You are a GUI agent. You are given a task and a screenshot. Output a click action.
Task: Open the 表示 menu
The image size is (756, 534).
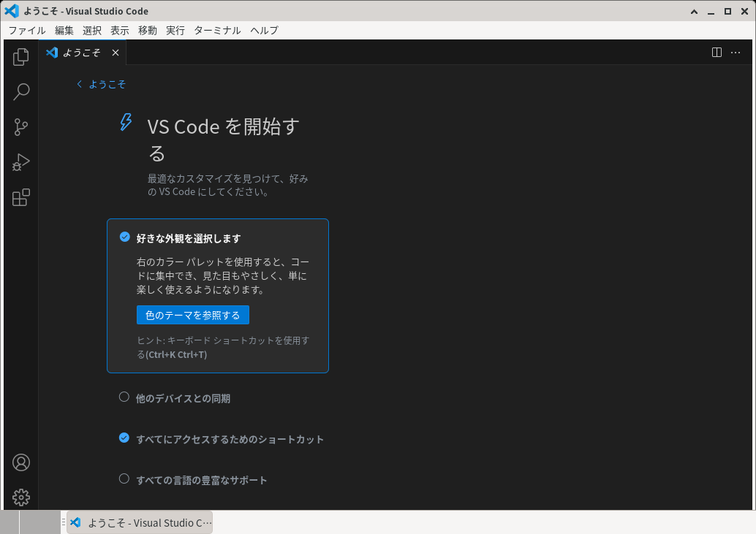pos(120,31)
